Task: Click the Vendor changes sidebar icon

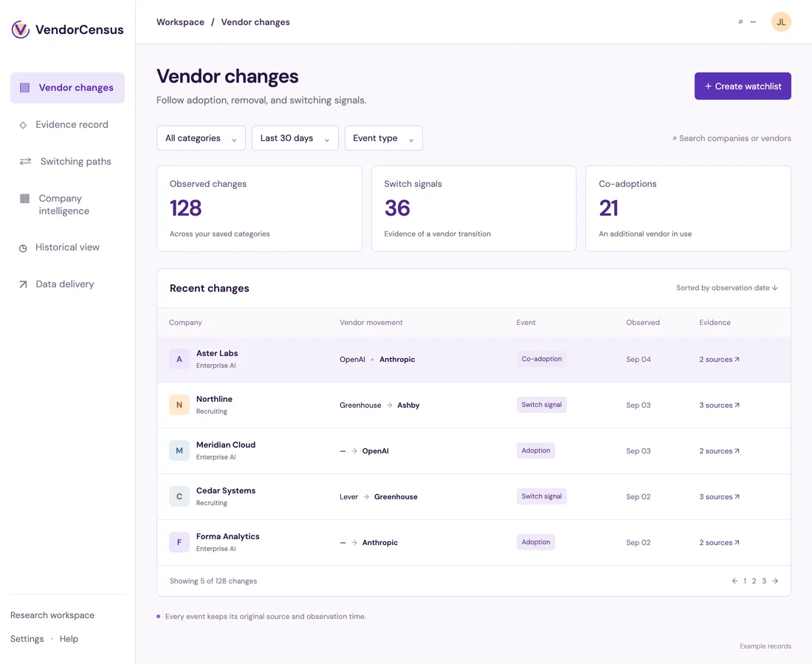Action: point(24,88)
